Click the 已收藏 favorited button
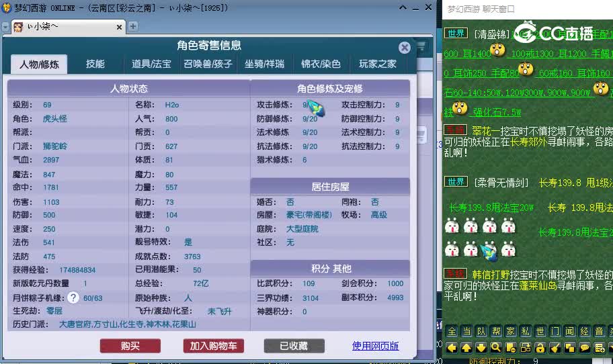This screenshot has width=613, height=364. point(294,346)
